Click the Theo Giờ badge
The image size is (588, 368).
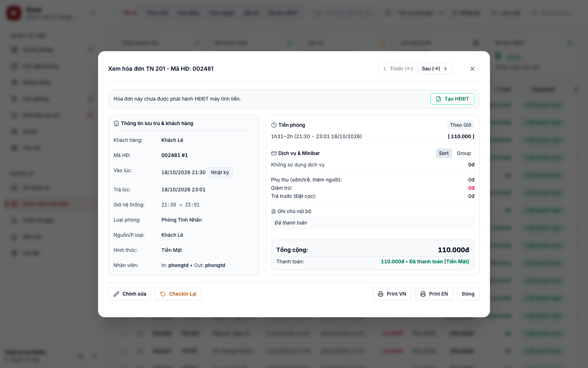click(x=461, y=125)
